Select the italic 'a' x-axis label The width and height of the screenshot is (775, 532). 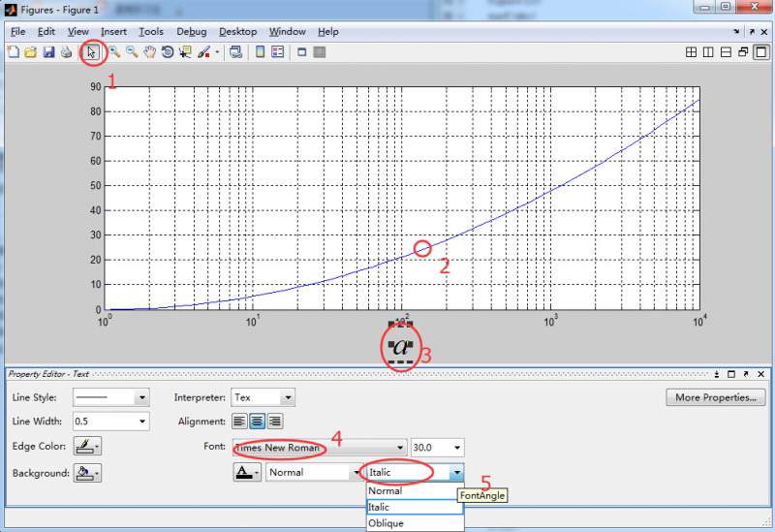point(401,347)
